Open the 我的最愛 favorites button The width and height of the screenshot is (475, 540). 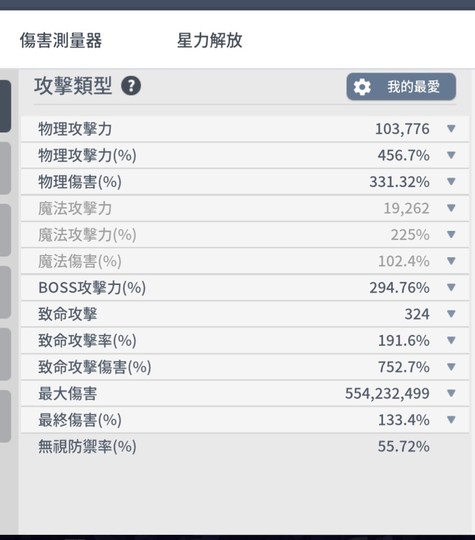pyautogui.click(x=401, y=87)
